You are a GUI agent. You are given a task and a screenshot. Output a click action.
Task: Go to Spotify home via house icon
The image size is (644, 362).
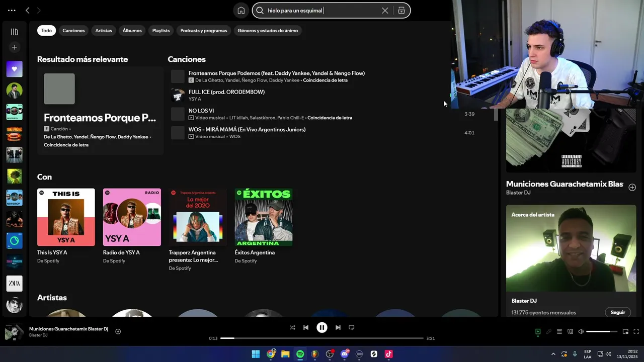click(x=241, y=11)
